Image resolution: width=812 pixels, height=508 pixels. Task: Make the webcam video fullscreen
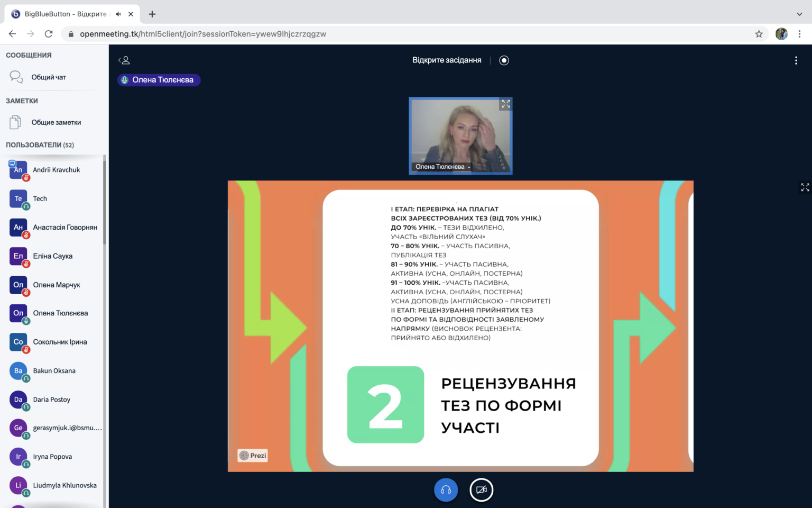(x=505, y=104)
